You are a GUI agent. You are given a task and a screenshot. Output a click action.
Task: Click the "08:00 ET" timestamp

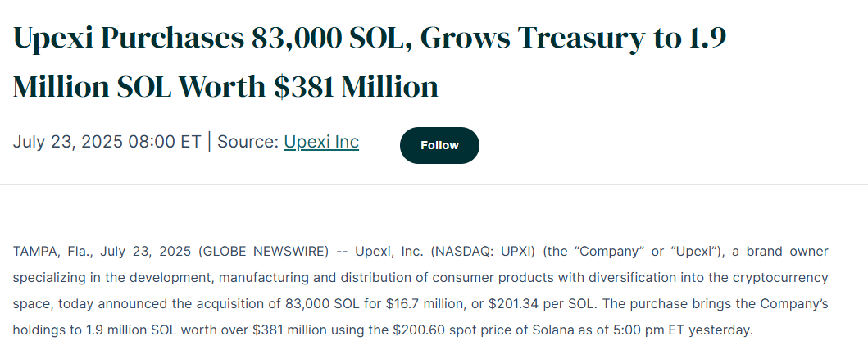(x=165, y=142)
